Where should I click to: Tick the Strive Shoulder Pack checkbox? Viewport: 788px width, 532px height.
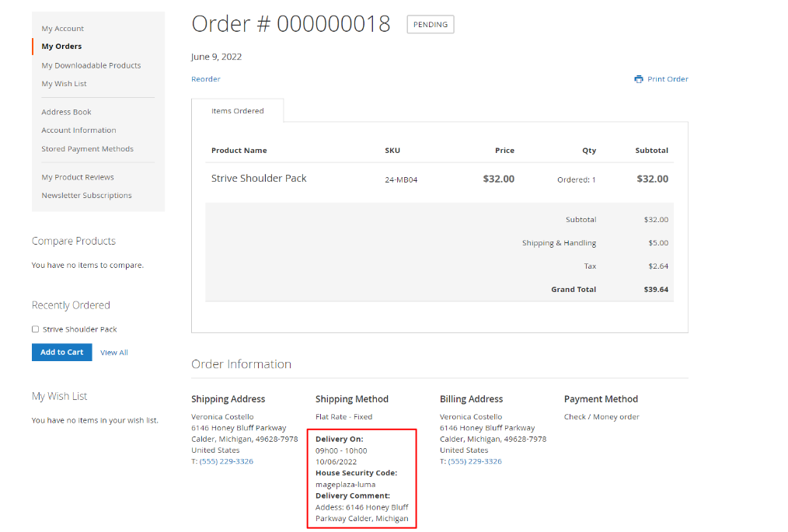[35, 329]
